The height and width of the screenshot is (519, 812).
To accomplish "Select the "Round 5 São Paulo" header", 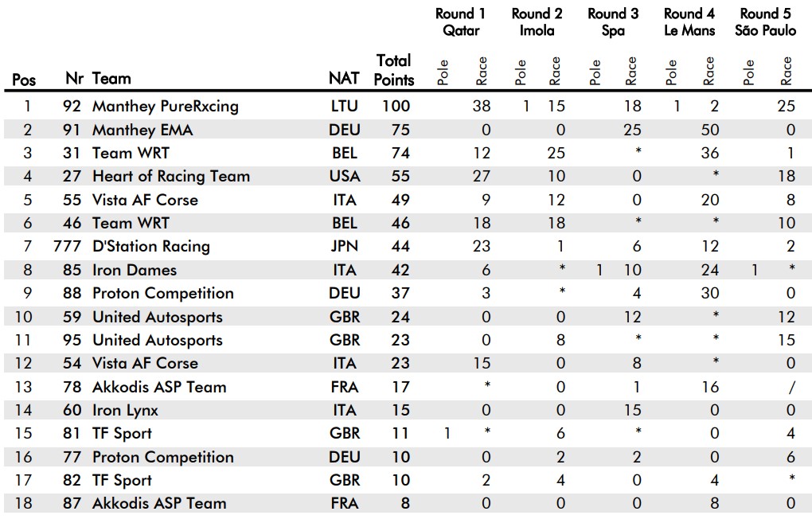I will pos(766,22).
